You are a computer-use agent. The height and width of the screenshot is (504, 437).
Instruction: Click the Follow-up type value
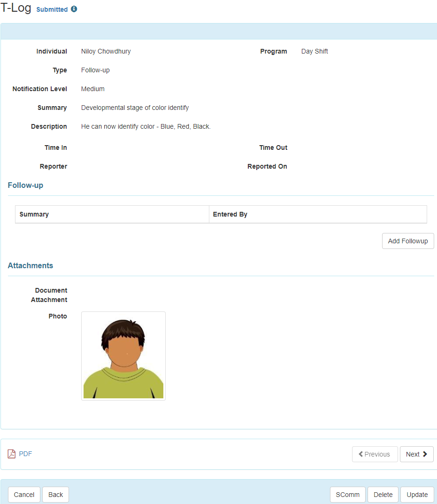95,70
